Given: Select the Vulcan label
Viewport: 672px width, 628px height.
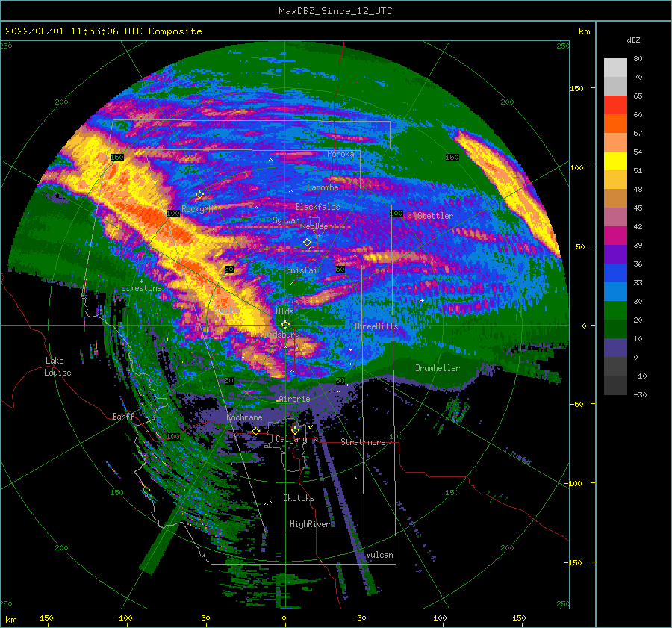Looking at the screenshot, I should [379, 555].
